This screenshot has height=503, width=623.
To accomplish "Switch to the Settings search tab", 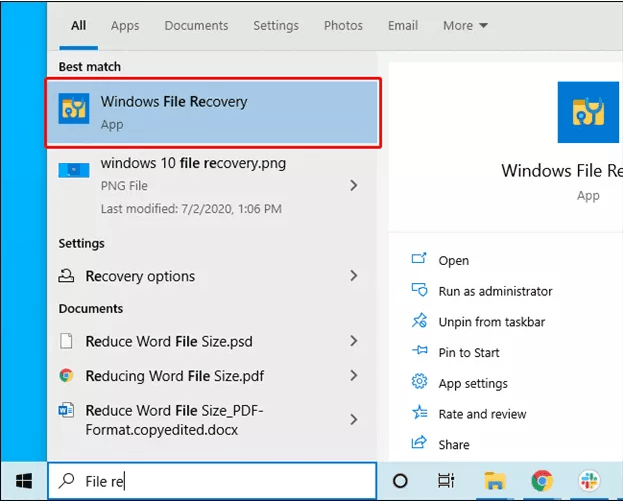I will click(276, 25).
